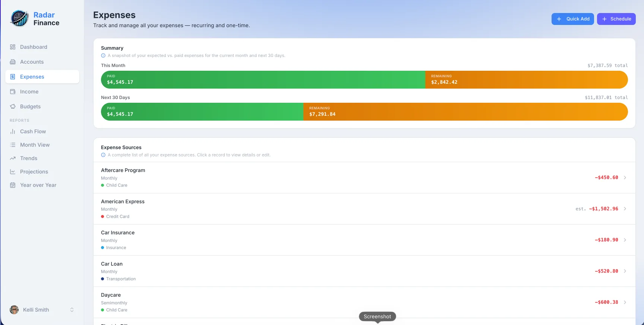The height and width of the screenshot is (325, 644).
Task: Click Kelli Smith's avatar picture
Action: click(14, 310)
